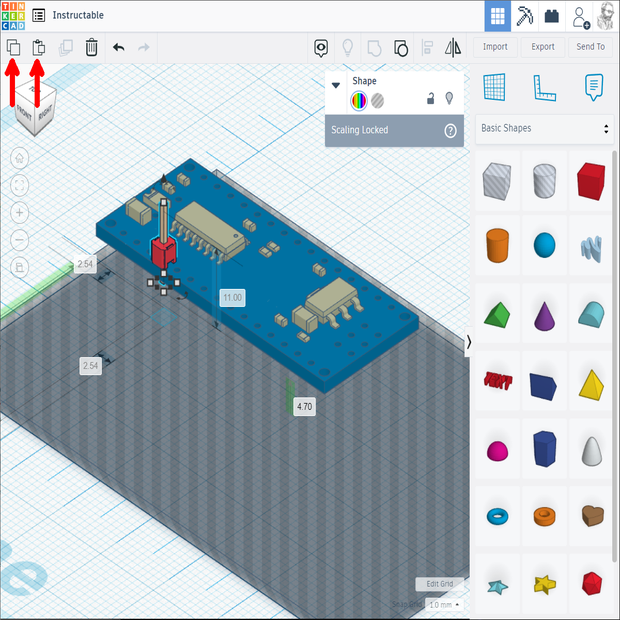Viewport: 620px width, 620px height.
Task: Click the Duplicate and repeat icon
Action: point(66,48)
